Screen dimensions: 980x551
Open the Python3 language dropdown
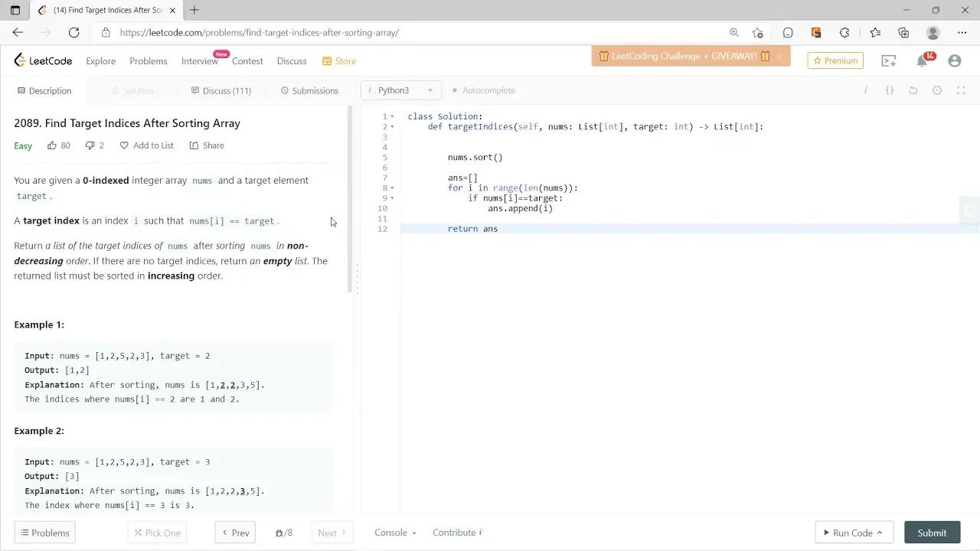coord(401,90)
